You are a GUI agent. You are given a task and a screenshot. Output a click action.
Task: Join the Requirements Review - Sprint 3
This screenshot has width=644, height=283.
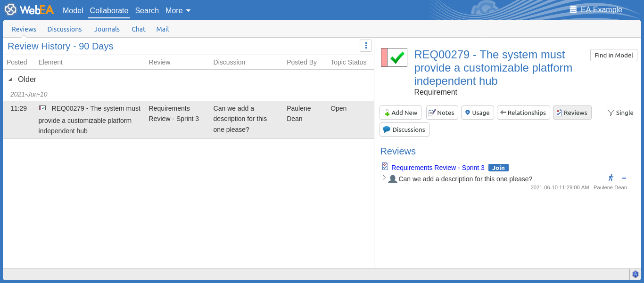pyautogui.click(x=498, y=168)
